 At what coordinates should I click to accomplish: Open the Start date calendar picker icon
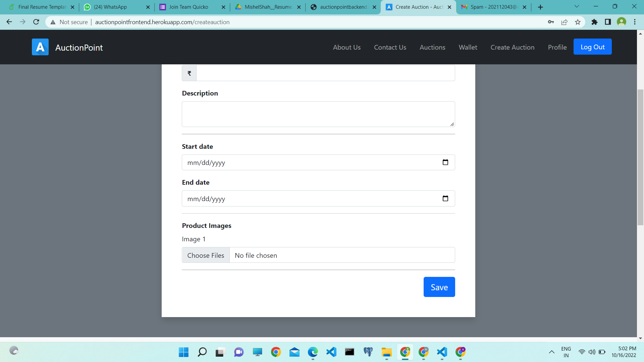click(445, 162)
